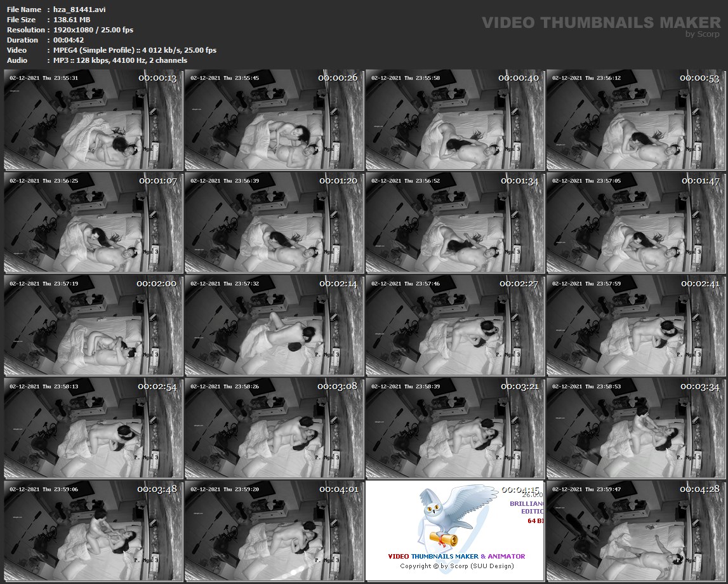Click the Resolution value 1920x1080 / 25.00 fps
This screenshot has width=728, height=584.
(x=93, y=30)
